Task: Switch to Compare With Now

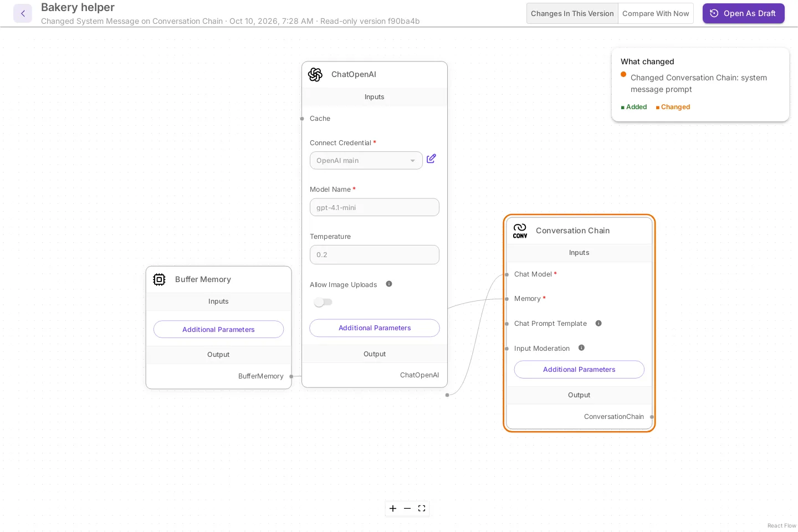Action: [656, 13]
